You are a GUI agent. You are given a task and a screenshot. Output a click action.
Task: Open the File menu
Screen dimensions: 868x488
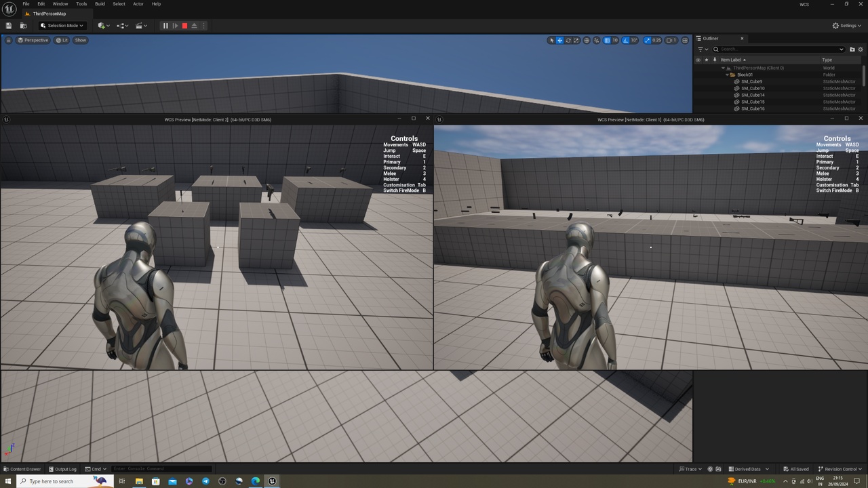pyautogui.click(x=26, y=4)
